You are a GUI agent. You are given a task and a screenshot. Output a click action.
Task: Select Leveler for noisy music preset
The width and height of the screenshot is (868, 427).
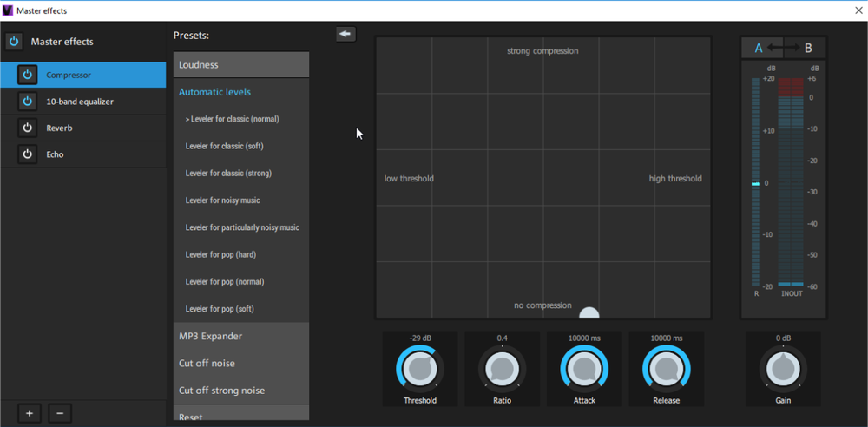[222, 200]
